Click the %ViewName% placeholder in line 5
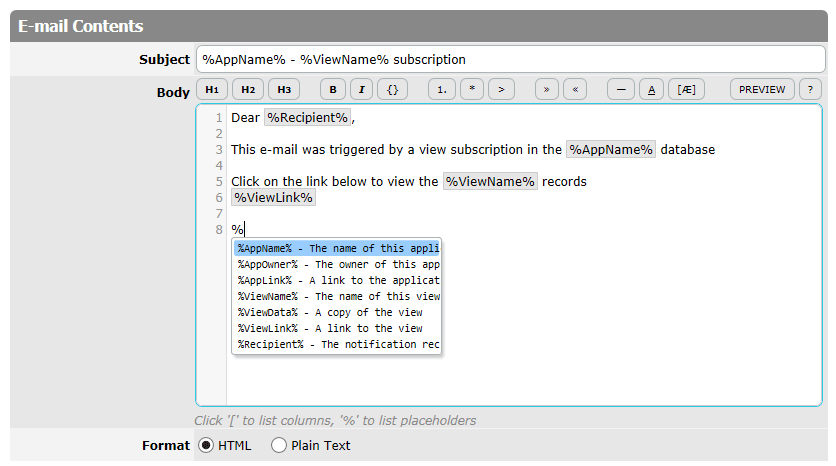Viewport: 836px width, 466px height. (x=490, y=182)
